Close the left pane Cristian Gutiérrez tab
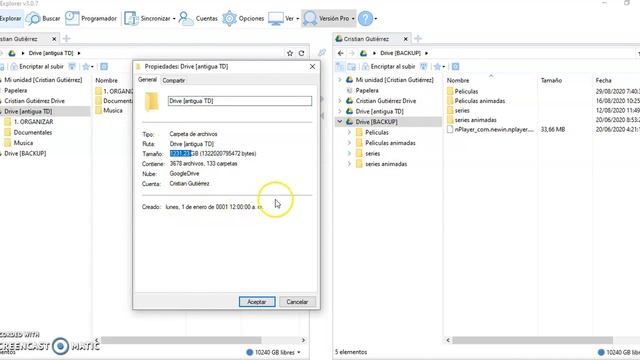Image resolution: width=640 pixels, height=360 pixels. click(x=54, y=39)
